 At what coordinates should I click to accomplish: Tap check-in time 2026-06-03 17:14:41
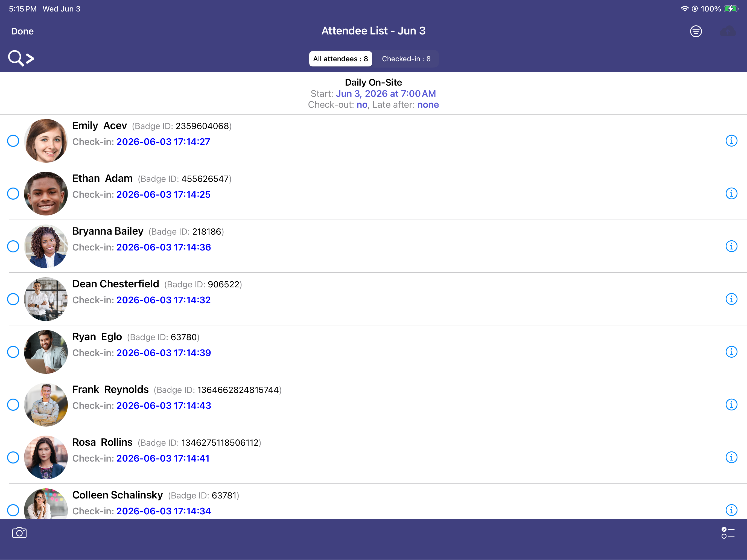tap(163, 458)
